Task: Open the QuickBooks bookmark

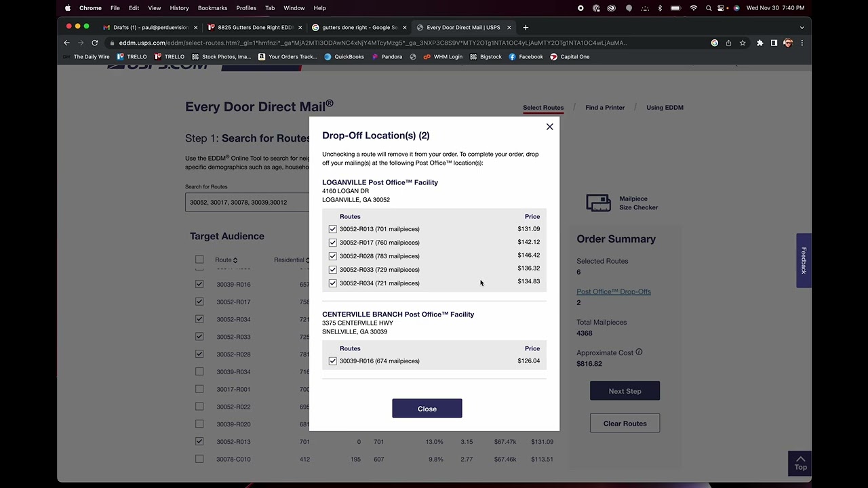Action: pos(344,57)
